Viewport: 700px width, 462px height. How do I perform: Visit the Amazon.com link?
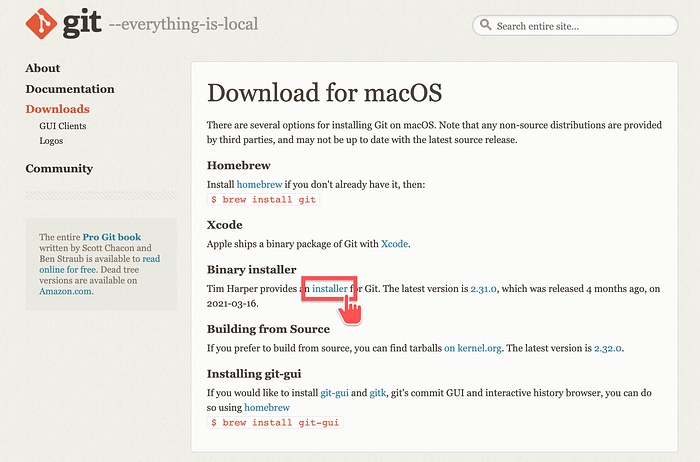click(x=66, y=291)
